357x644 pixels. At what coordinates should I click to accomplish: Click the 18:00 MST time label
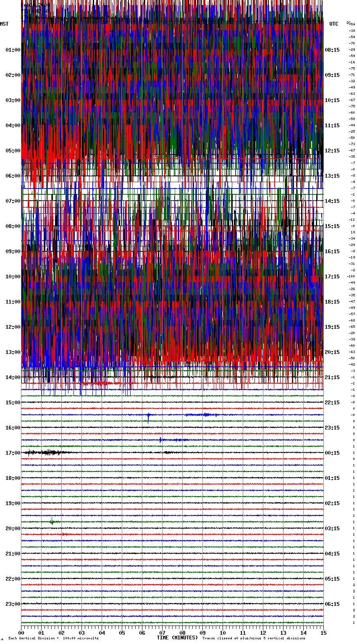[x=13, y=478]
